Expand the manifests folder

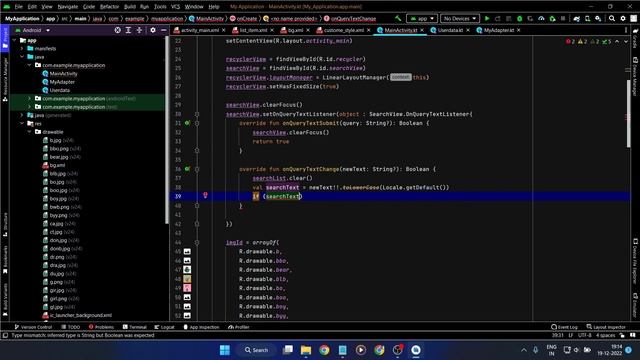click(x=22, y=48)
